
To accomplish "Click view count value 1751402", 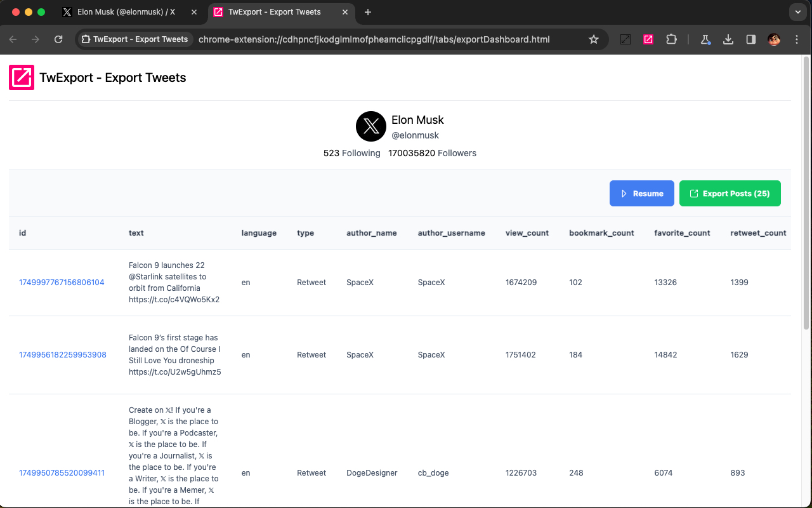I will [x=521, y=355].
